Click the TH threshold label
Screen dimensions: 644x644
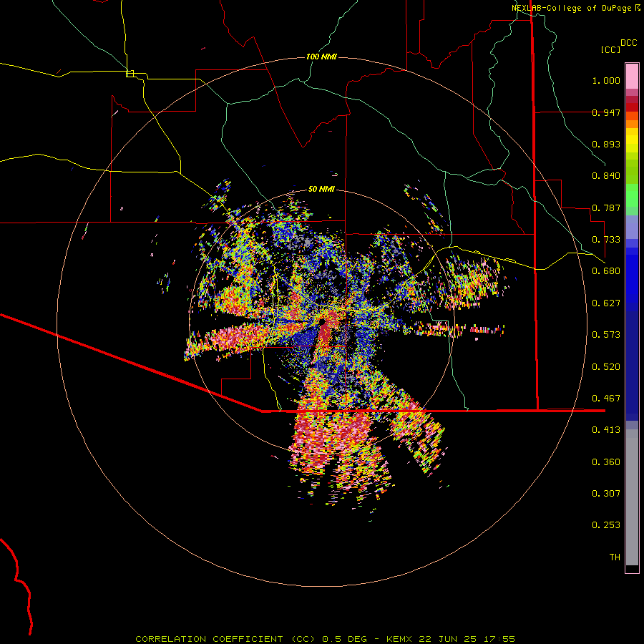(615, 557)
